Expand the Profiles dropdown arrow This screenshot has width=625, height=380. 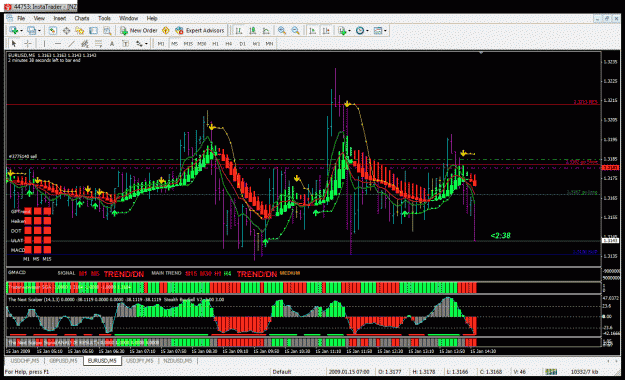[x=39, y=31]
